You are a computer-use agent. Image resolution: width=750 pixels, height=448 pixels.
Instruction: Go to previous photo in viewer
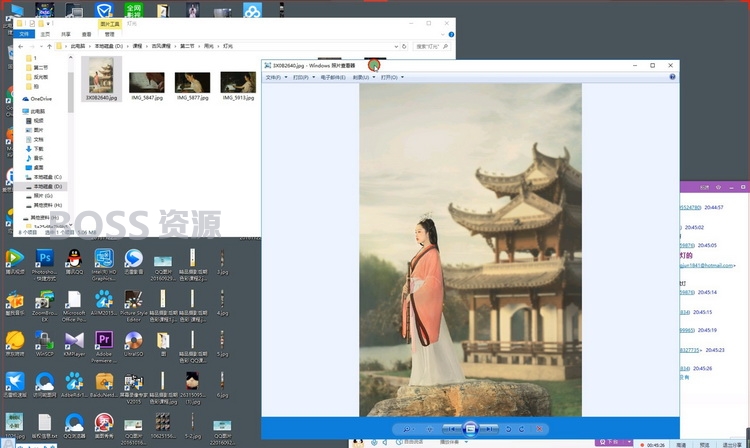(452, 429)
